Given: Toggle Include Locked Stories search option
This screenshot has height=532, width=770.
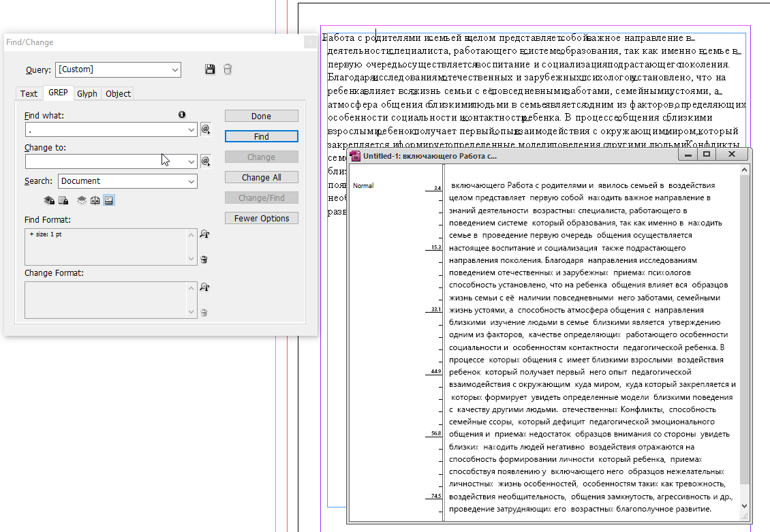Looking at the screenshot, I should (63, 200).
